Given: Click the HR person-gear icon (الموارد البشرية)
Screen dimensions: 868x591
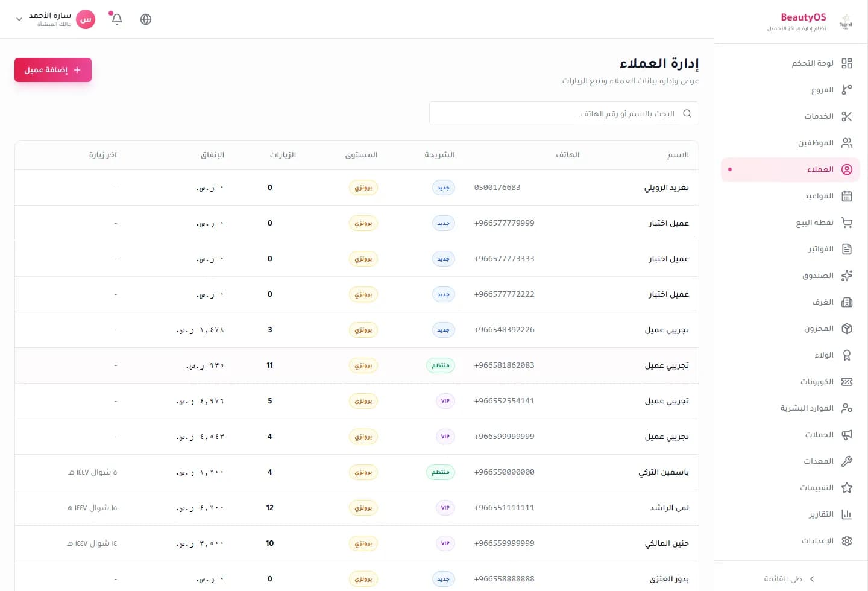Looking at the screenshot, I should [x=847, y=408].
